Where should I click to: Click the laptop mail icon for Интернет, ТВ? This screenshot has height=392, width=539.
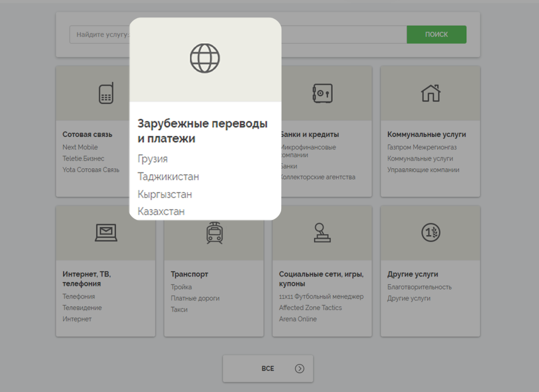click(106, 233)
